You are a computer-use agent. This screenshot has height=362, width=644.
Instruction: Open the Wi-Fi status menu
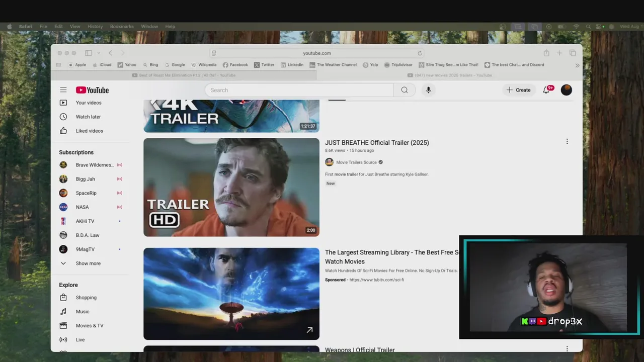(x=576, y=27)
